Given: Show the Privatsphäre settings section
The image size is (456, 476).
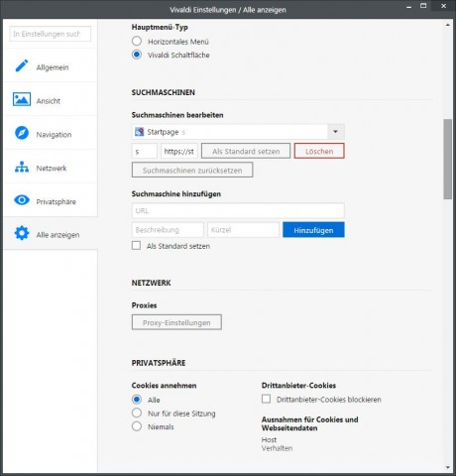Looking at the screenshot, I should point(51,200).
